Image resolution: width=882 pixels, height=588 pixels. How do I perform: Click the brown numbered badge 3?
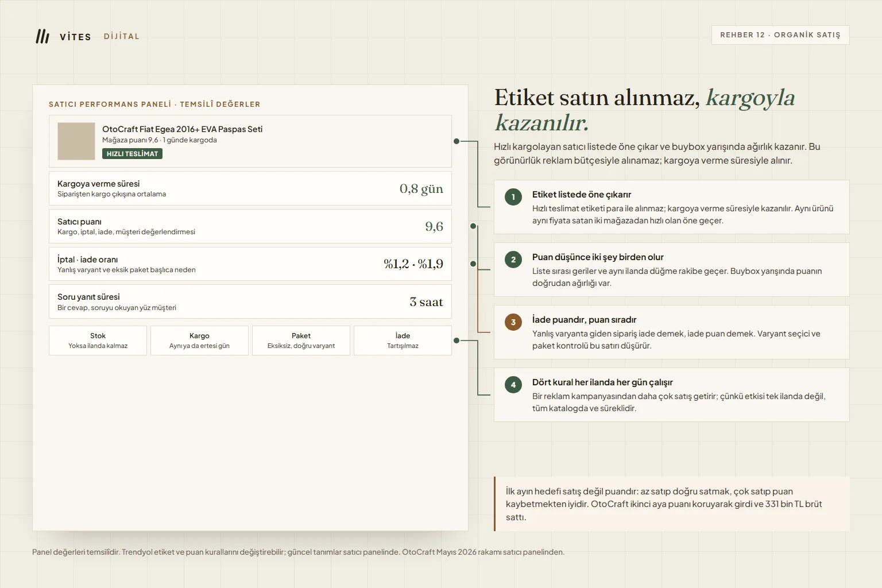pyautogui.click(x=513, y=322)
